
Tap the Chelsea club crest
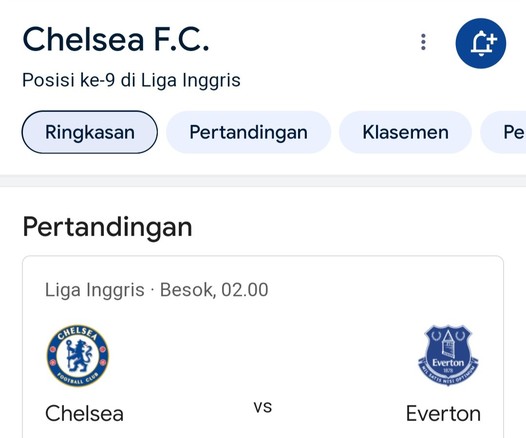[78, 355]
